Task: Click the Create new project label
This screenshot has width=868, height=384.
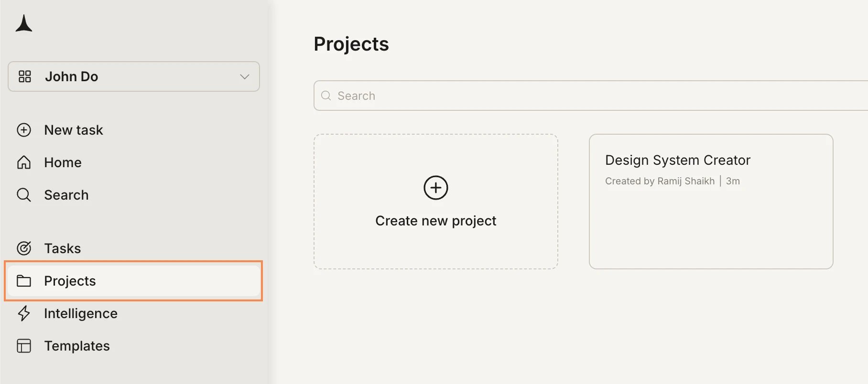Action: coord(436,221)
